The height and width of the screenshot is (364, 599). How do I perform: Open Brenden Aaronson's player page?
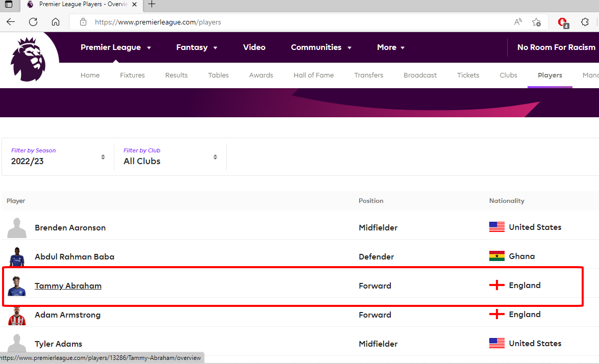[70, 228]
